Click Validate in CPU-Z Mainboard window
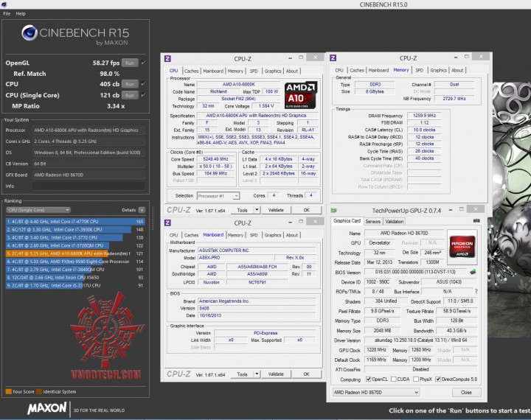The height and width of the screenshot is (420, 531). click(x=276, y=374)
